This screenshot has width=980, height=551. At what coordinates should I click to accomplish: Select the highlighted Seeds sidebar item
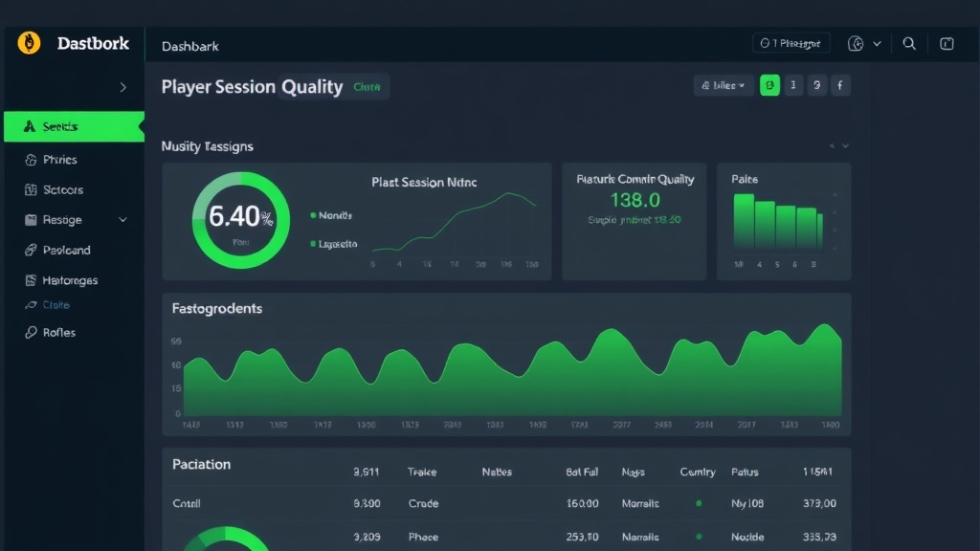[x=75, y=127]
